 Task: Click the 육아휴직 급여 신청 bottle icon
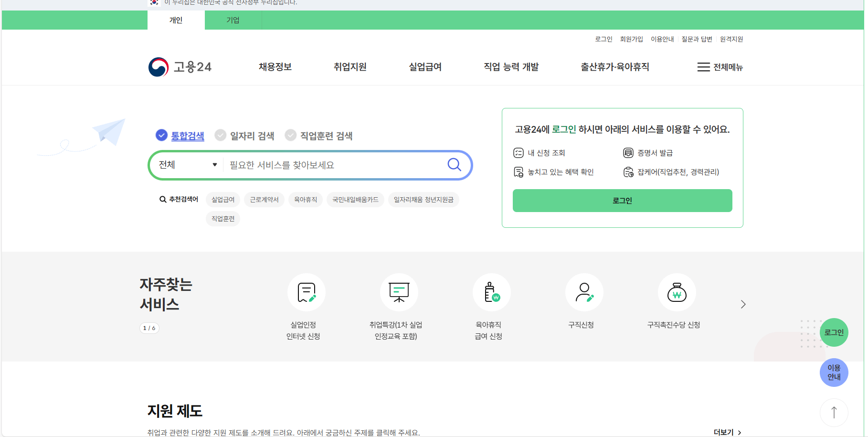click(x=492, y=292)
